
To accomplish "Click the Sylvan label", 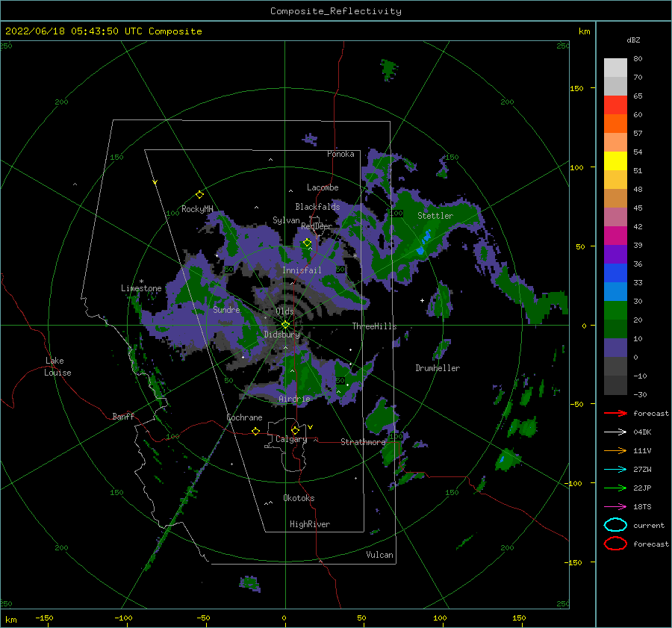I will 286,220.
